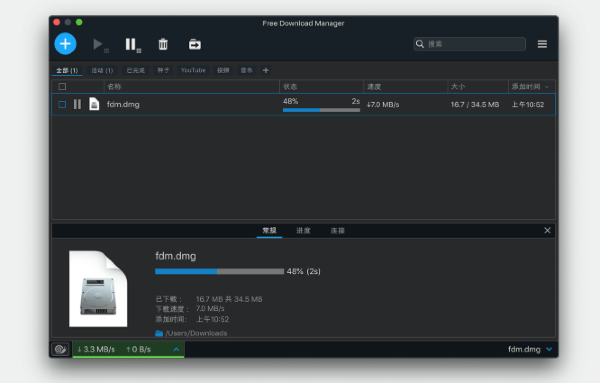The height and width of the screenshot is (383, 600).
Task: Sort by size column header
Action: click(x=478, y=86)
